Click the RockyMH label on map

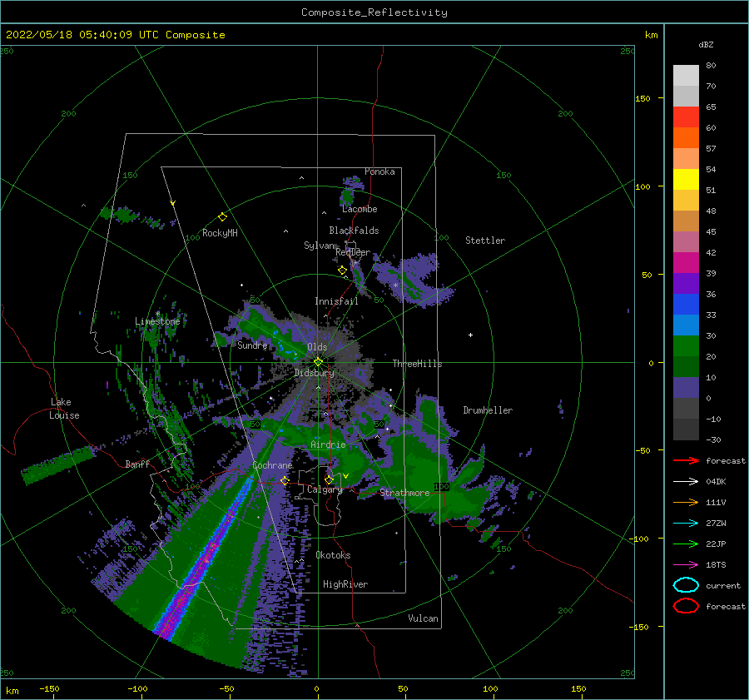coord(220,233)
